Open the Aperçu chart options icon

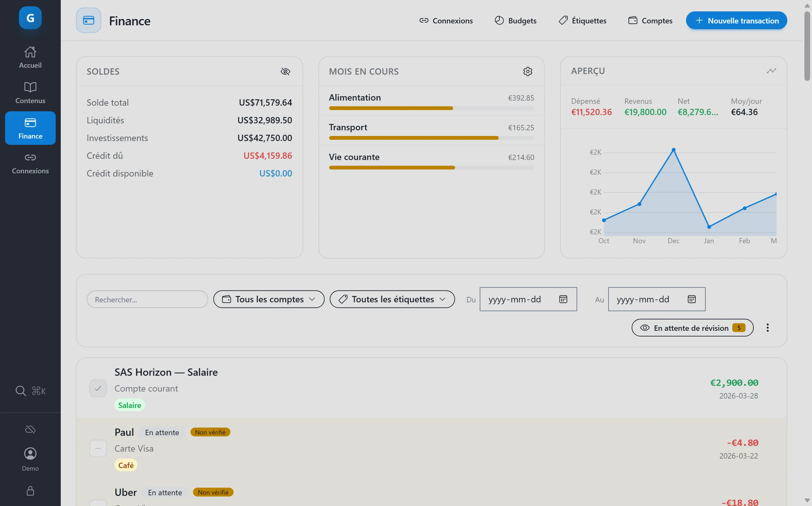771,71
